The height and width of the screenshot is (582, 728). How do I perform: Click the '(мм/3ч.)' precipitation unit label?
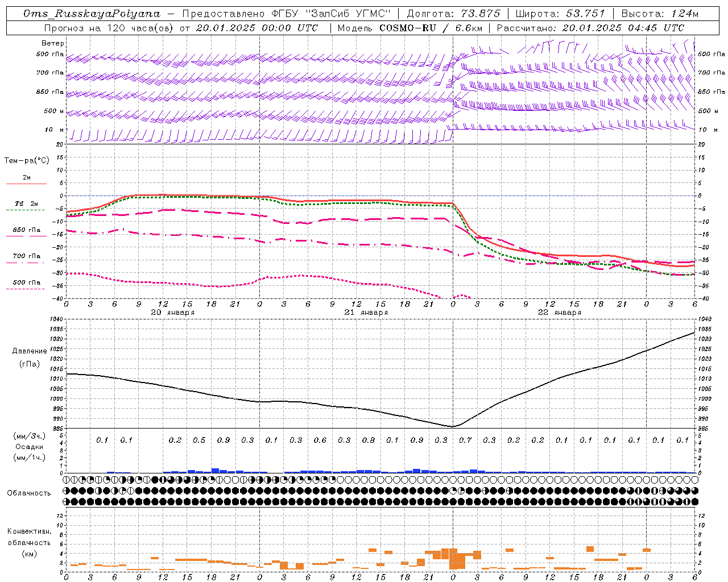[x=30, y=436]
